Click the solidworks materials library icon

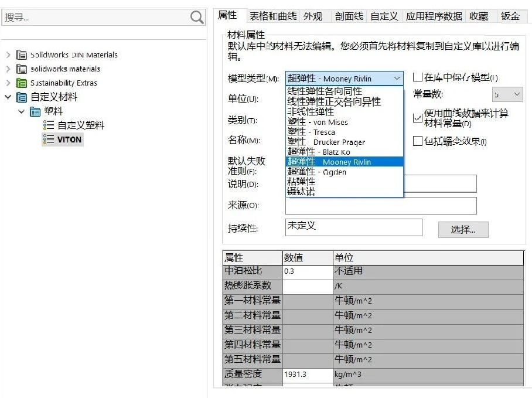[x=22, y=69]
